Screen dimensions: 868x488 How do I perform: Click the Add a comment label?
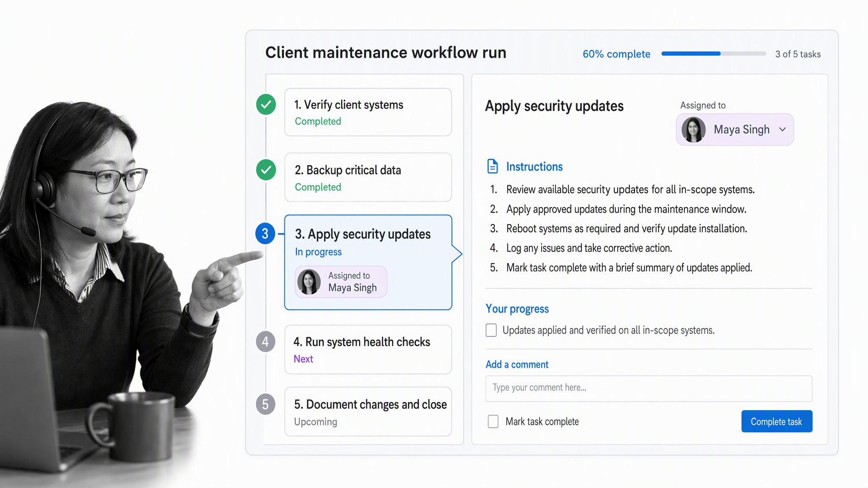point(517,364)
